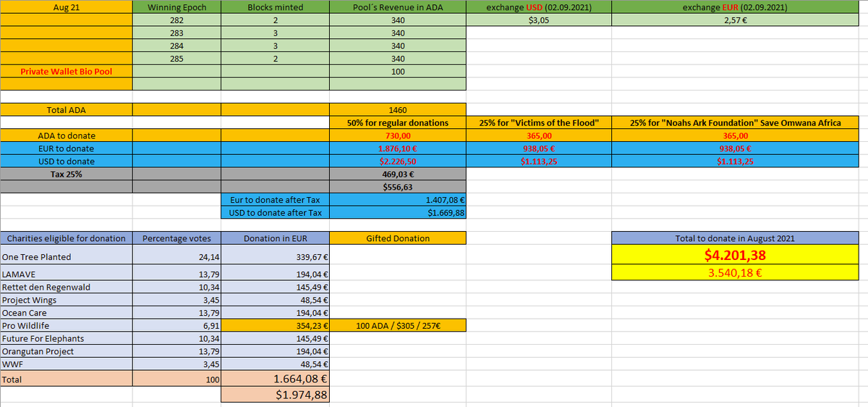Click 'Charities eligible for donation' header
The height and width of the screenshot is (407, 868).
(67, 238)
